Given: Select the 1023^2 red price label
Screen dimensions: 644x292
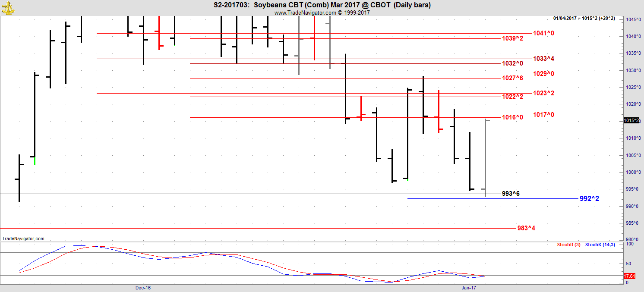Looking at the screenshot, I should point(543,93).
